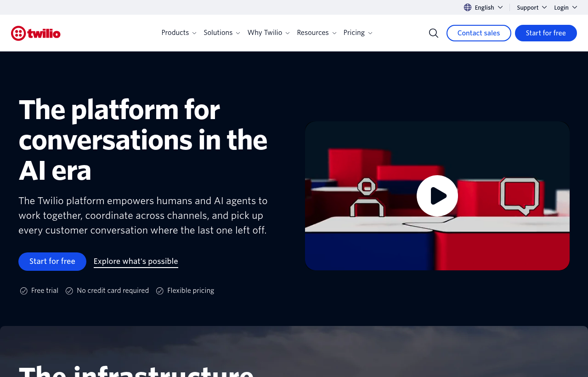Click the Flexible pricing text
Viewport: 588px width, 377px height.
coord(191,291)
